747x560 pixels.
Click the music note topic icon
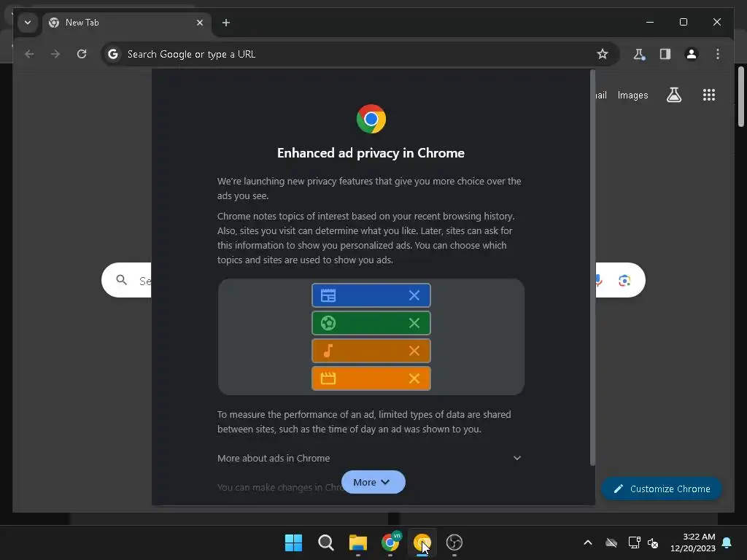[328, 351]
